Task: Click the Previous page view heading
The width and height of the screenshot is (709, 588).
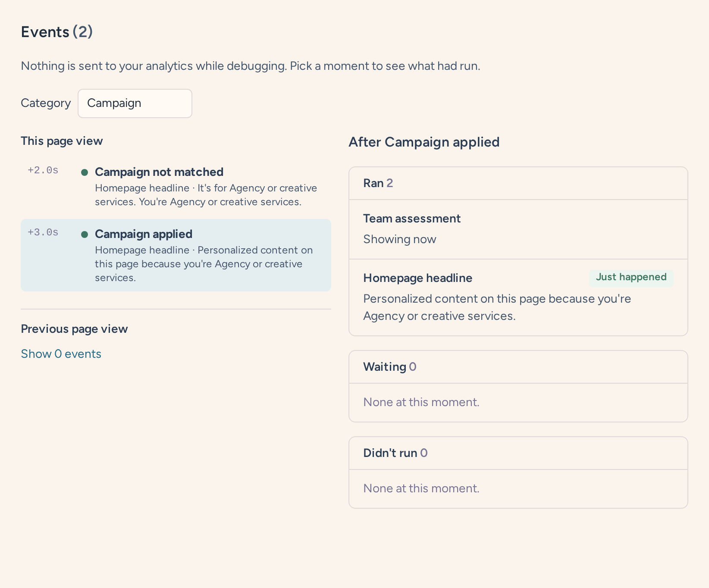Action: (74, 329)
